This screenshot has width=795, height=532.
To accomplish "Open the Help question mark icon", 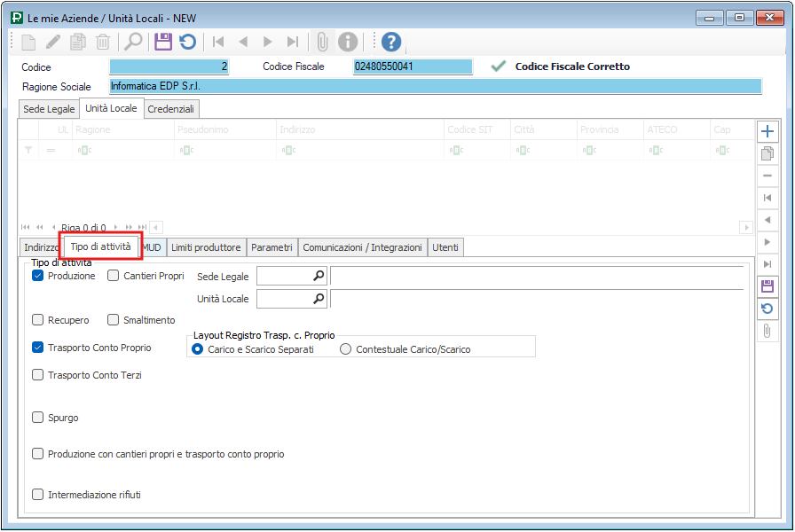I will 391,42.
